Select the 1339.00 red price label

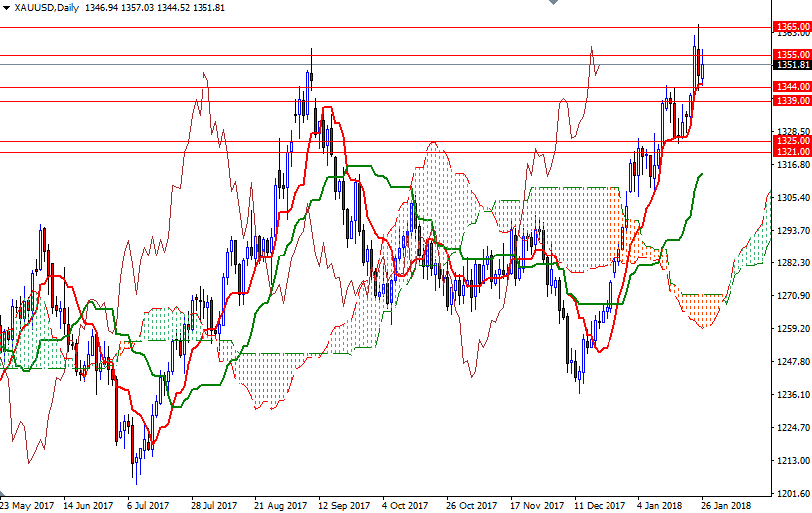point(791,101)
